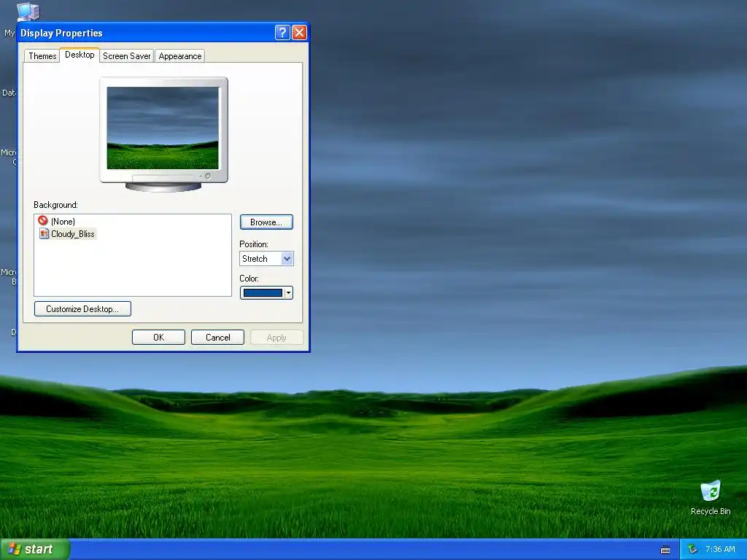Confirm with the OK button
This screenshot has width=747, height=560.
tap(158, 337)
